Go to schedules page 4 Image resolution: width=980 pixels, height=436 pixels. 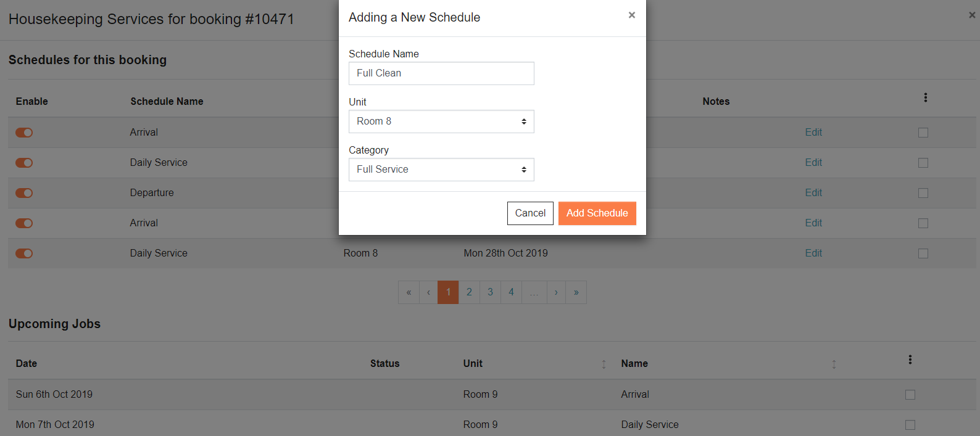[511, 292]
